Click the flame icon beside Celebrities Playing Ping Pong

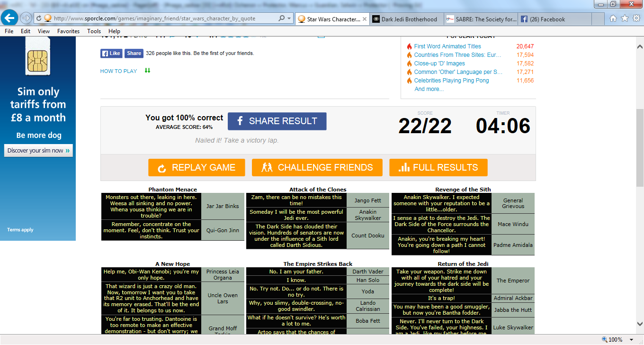409,81
